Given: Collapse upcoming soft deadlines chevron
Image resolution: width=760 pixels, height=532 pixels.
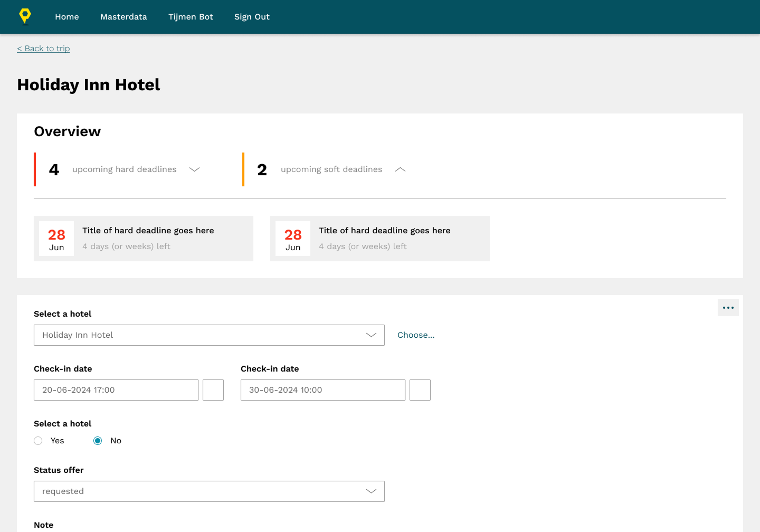Looking at the screenshot, I should pos(401,169).
